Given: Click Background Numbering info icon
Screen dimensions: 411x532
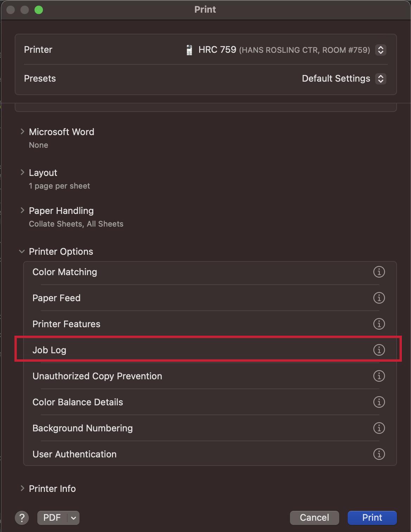Looking at the screenshot, I should click(379, 428).
